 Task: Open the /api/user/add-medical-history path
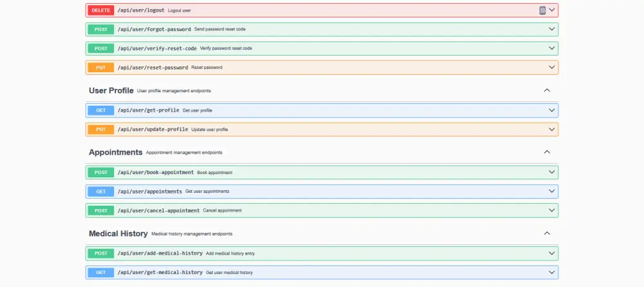[x=160, y=253]
